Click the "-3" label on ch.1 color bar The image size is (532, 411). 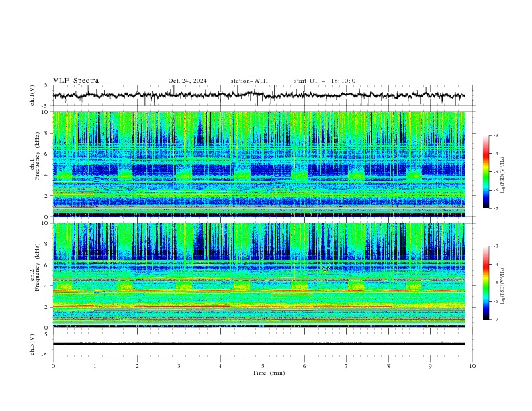pos(495,135)
